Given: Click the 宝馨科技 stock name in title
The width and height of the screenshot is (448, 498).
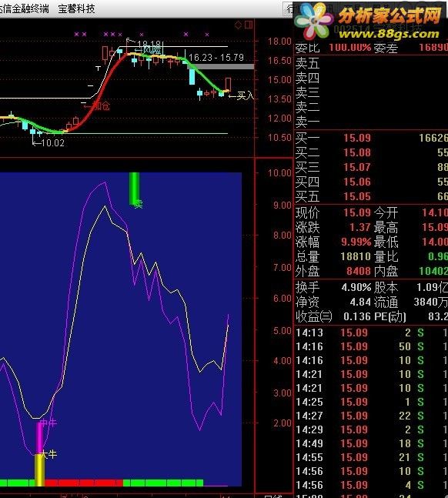Looking at the screenshot, I should [76, 8].
